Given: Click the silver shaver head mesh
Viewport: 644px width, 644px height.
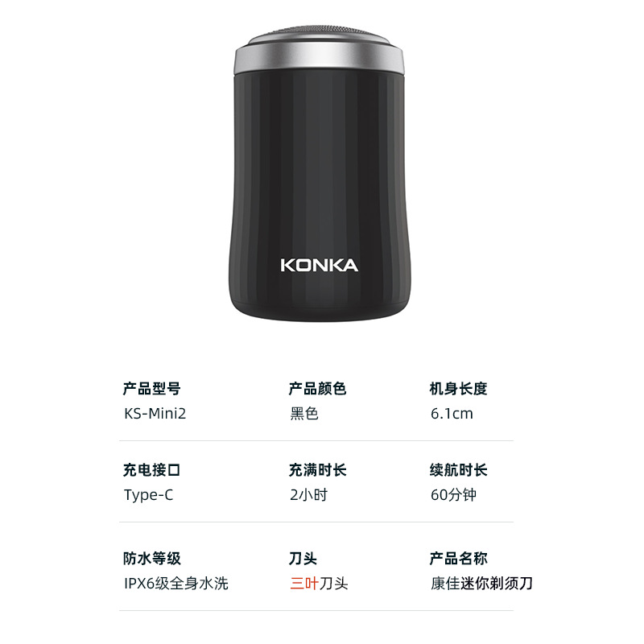Looking at the screenshot, I should [319, 35].
